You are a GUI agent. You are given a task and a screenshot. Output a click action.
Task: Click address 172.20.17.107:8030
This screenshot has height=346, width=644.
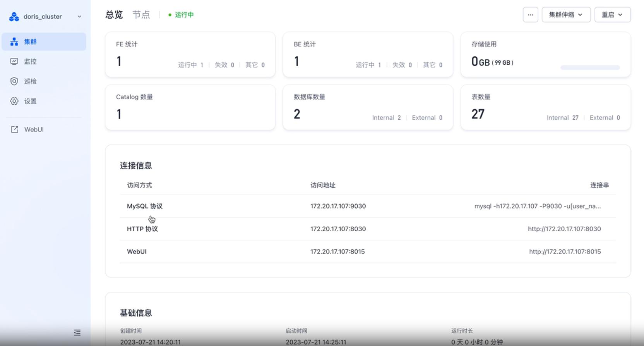338,229
